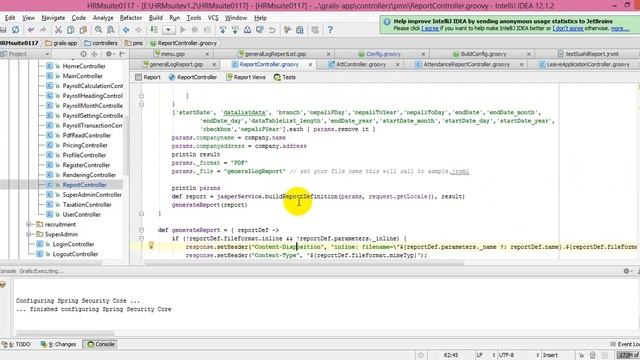Open the Settings wrench icon
640x360 pixels.
(x=287, y=30)
